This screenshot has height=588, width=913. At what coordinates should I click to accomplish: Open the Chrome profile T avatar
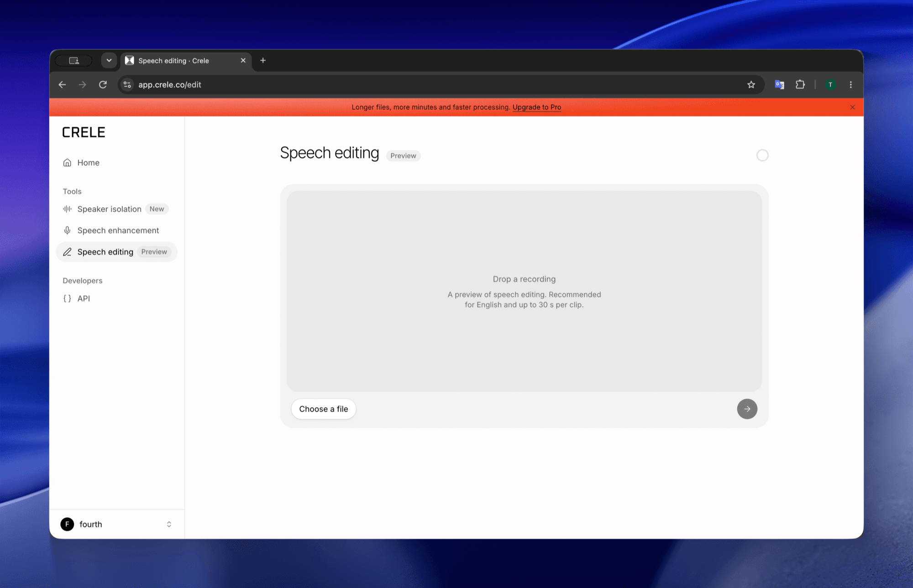point(830,85)
